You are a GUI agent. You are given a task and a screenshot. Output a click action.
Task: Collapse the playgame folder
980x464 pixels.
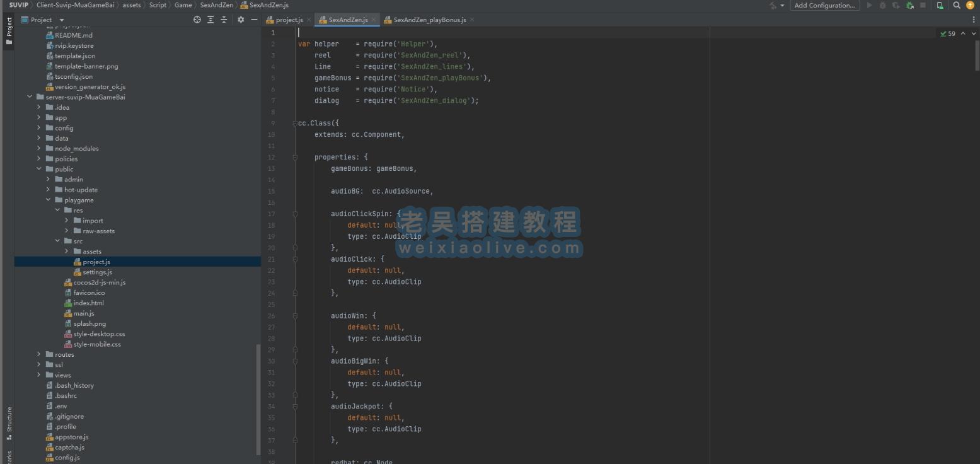[49, 200]
